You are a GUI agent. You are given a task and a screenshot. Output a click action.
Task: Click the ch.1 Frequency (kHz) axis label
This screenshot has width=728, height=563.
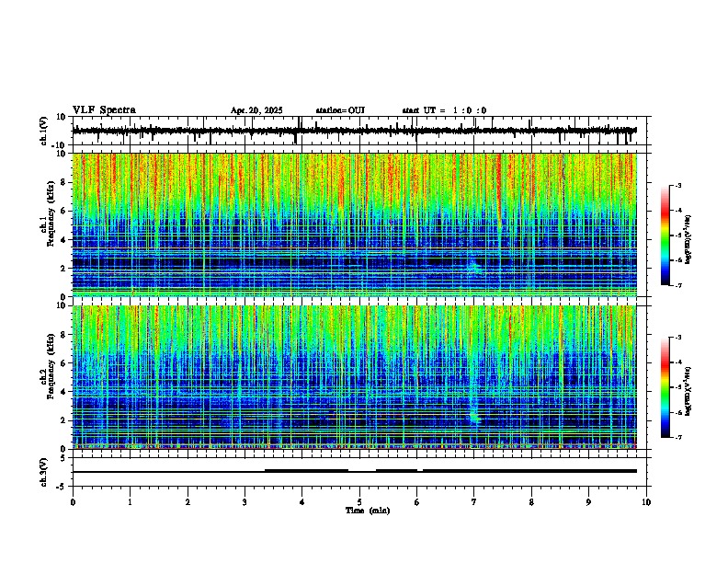(x=48, y=213)
